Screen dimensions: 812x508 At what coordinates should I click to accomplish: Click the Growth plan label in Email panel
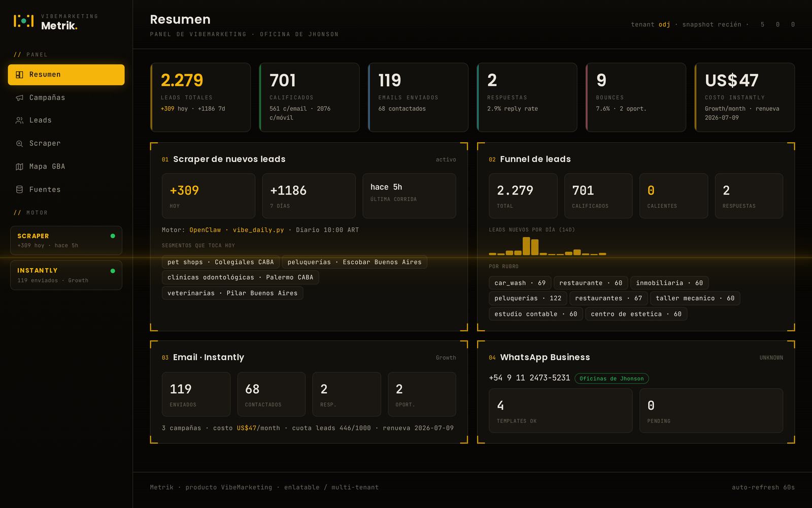coord(446,358)
